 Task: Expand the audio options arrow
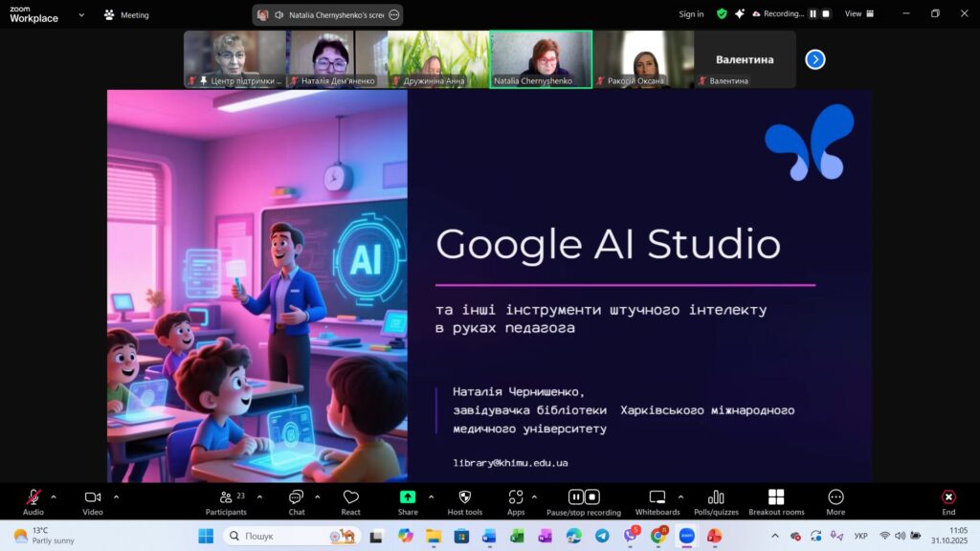54,497
